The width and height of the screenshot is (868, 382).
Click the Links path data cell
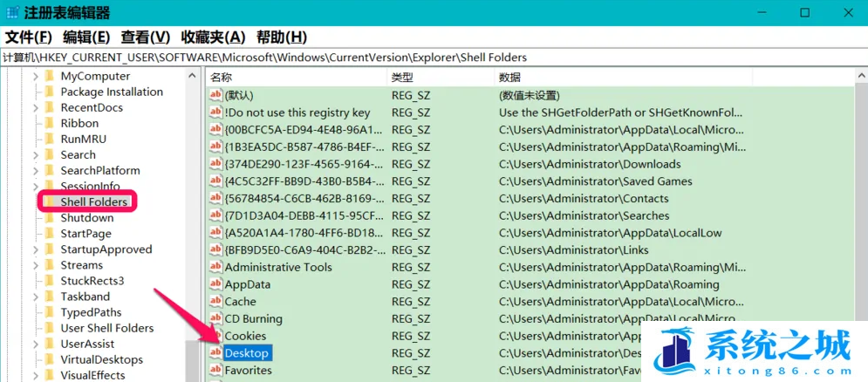click(x=573, y=250)
